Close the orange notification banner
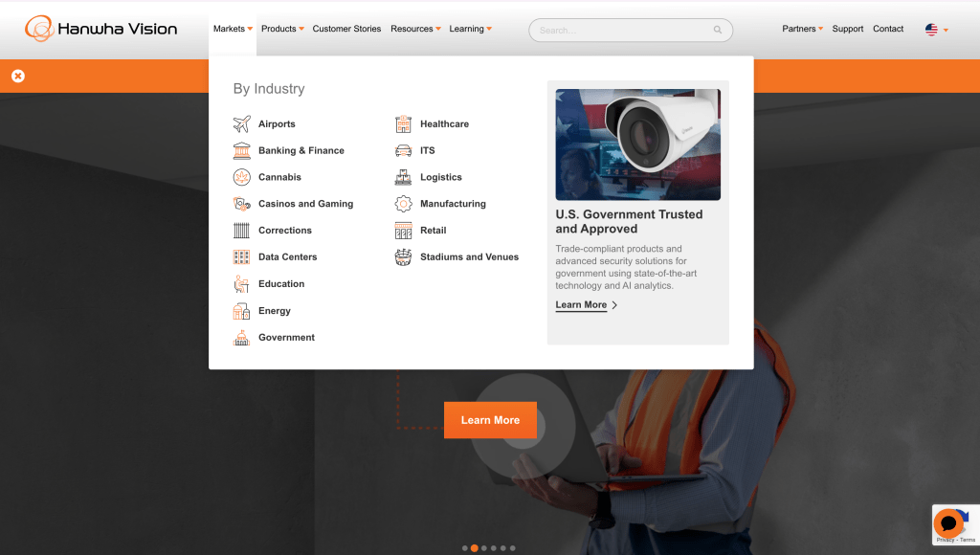Screen dimensions: 980x555 [x=18, y=76]
